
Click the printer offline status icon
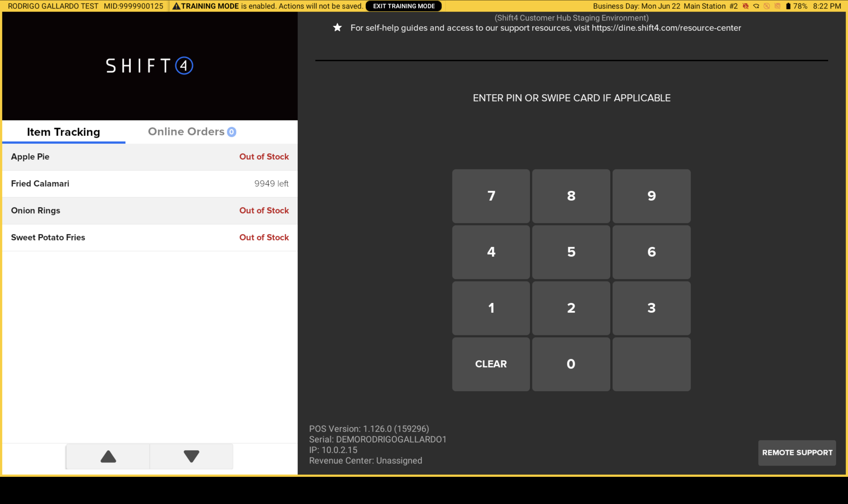click(x=745, y=6)
